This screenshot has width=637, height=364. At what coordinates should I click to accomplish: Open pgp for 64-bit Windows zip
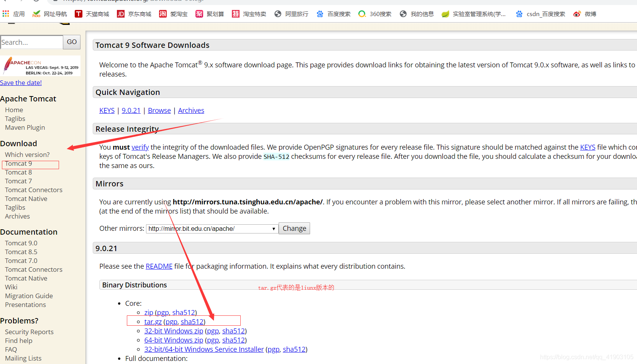point(213,340)
